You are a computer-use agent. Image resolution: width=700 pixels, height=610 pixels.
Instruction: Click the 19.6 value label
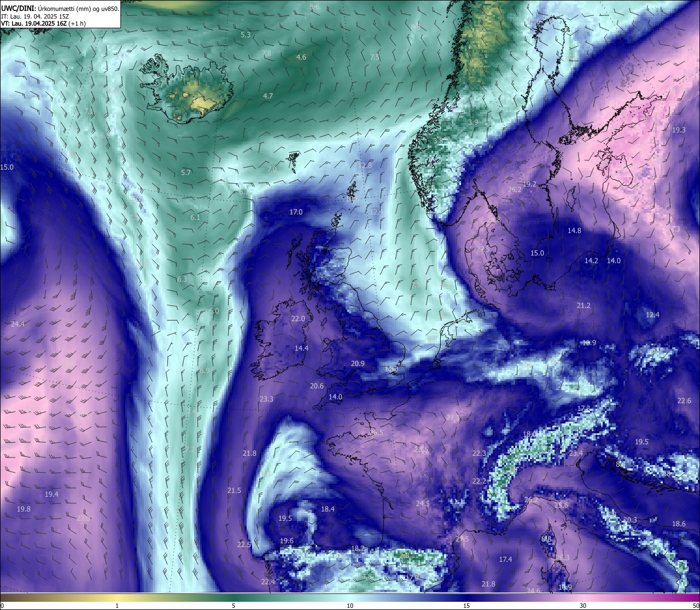[x=287, y=541]
